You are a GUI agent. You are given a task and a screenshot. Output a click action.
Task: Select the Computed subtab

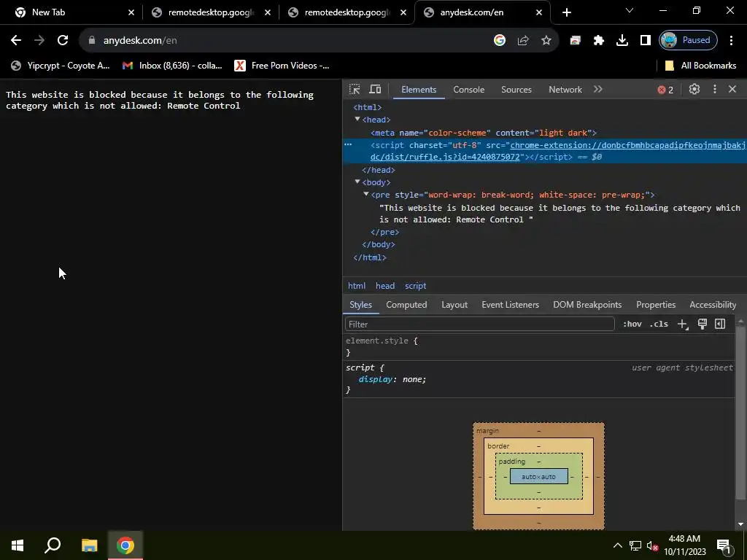406,305
